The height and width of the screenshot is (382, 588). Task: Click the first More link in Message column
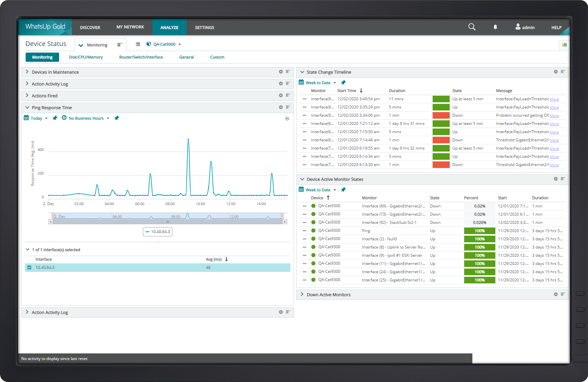(x=554, y=99)
